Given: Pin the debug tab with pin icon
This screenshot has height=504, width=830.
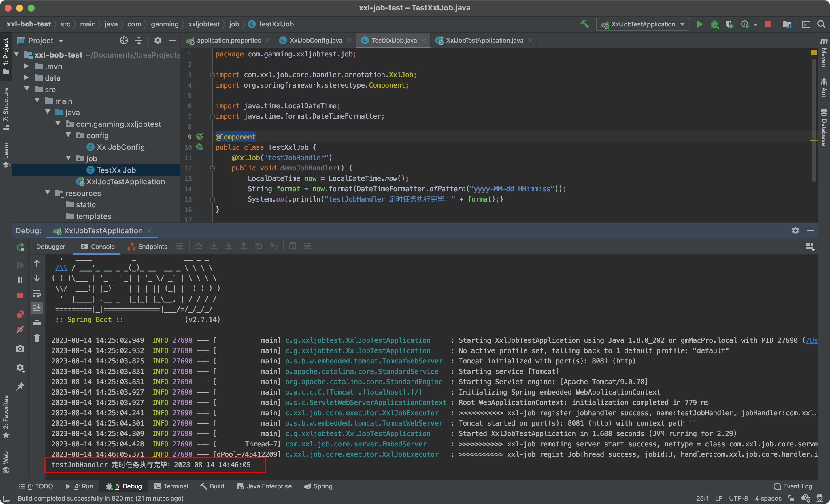Looking at the screenshot, I should tap(20, 386).
